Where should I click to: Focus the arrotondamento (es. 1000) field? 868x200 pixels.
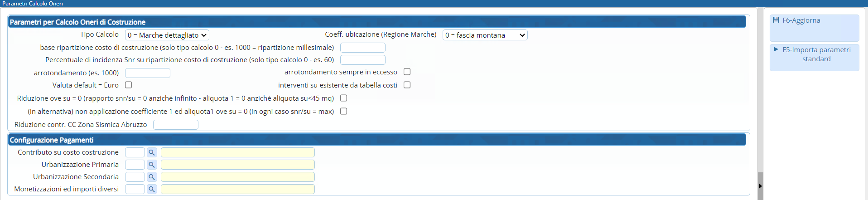tap(148, 73)
